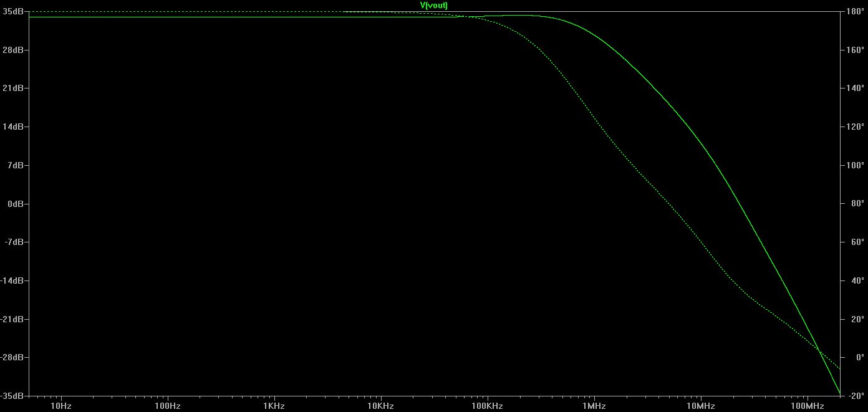Viewport: 868px width, 412px height.
Task: Click the -7dB magnitude axis label
Action: pyautogui.click(x=13, y=242)
